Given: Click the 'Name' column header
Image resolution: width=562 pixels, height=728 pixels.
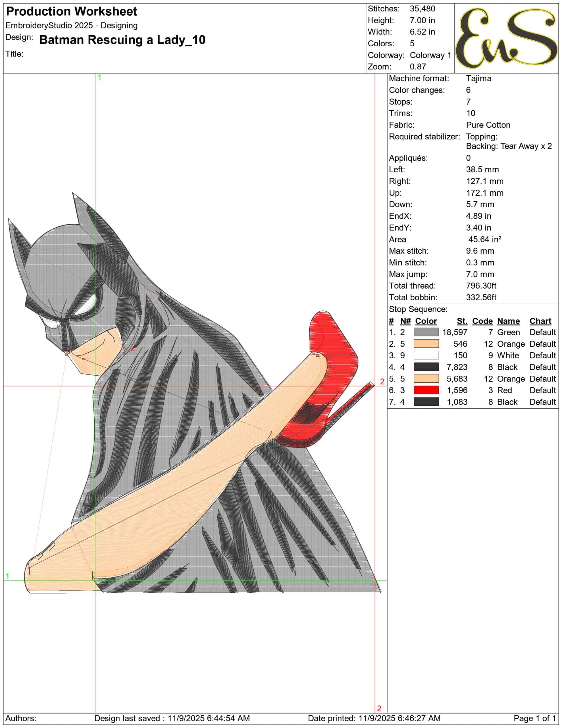Looking at the screenshot, I should (508, 321).
